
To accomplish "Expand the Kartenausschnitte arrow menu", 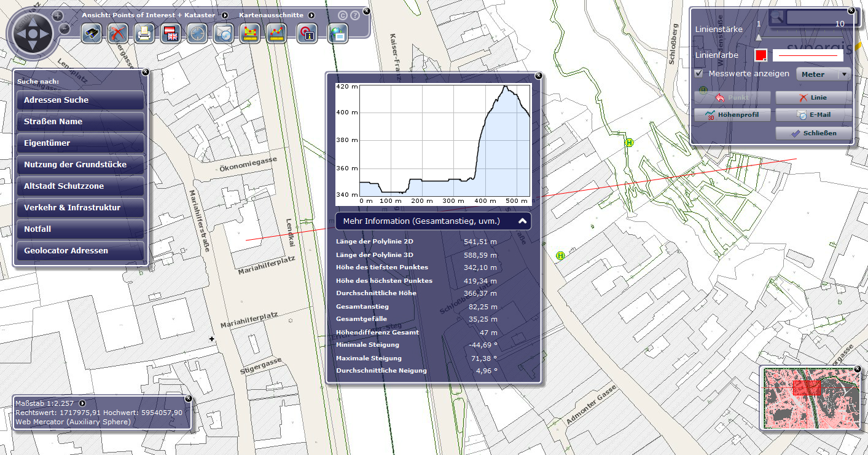I will (x=311, y=15).
